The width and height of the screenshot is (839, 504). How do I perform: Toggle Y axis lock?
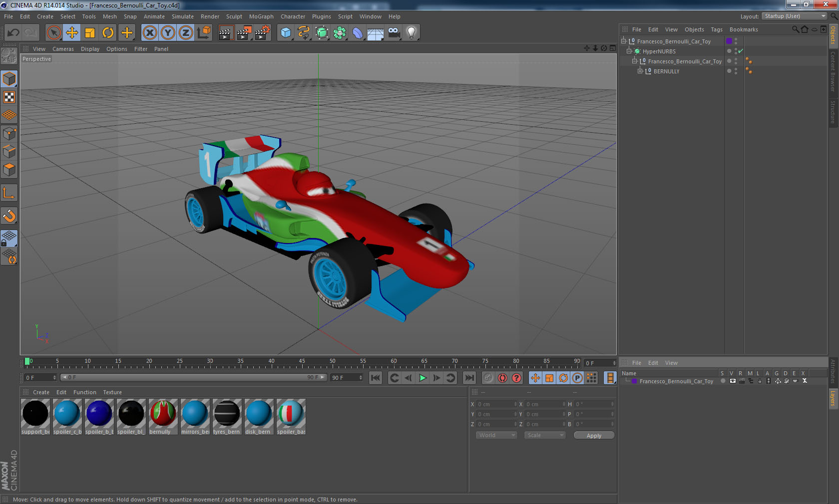[x=168, y=33]
